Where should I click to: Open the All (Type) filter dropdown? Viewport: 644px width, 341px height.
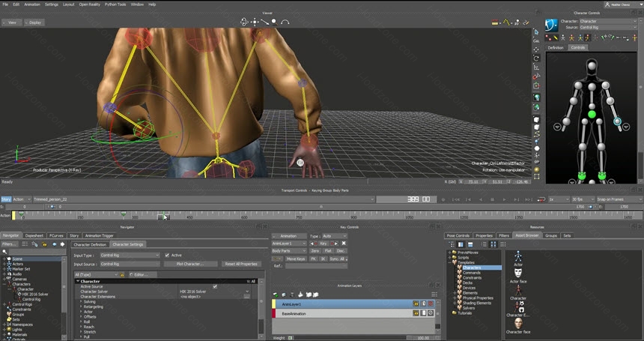96,274
